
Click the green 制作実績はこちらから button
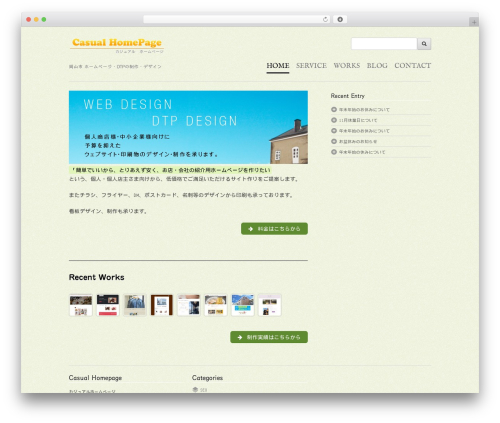[269, 337]
